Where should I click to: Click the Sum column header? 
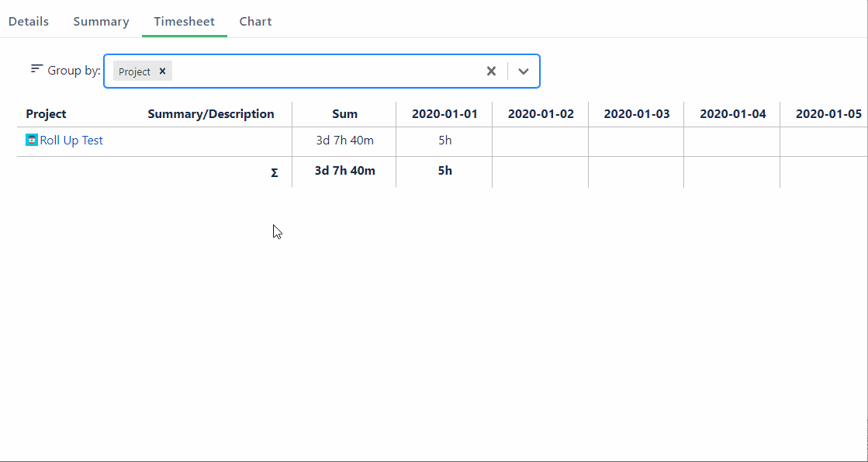[344, 113]
